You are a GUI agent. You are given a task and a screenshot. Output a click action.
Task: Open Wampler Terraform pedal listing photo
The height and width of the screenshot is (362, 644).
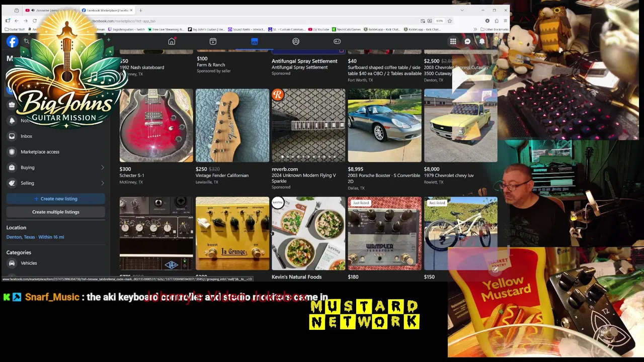coord(384,233)
